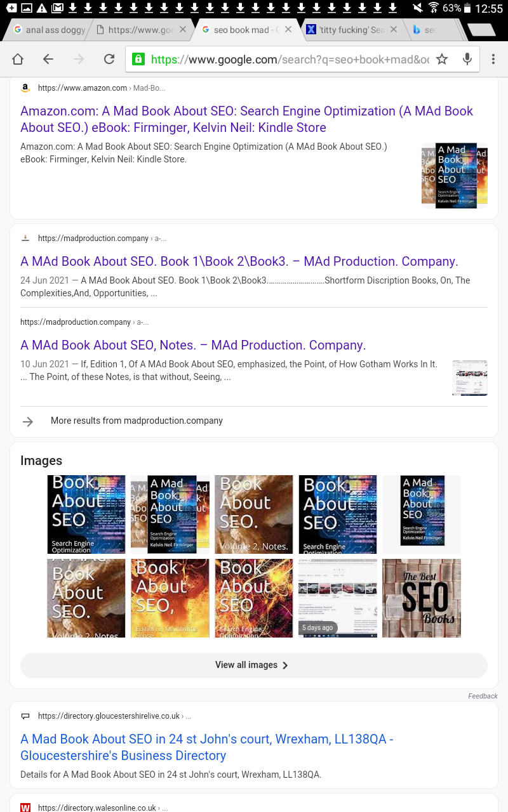Open the Gloucestershire's Business Directory result

click(207, 747)
